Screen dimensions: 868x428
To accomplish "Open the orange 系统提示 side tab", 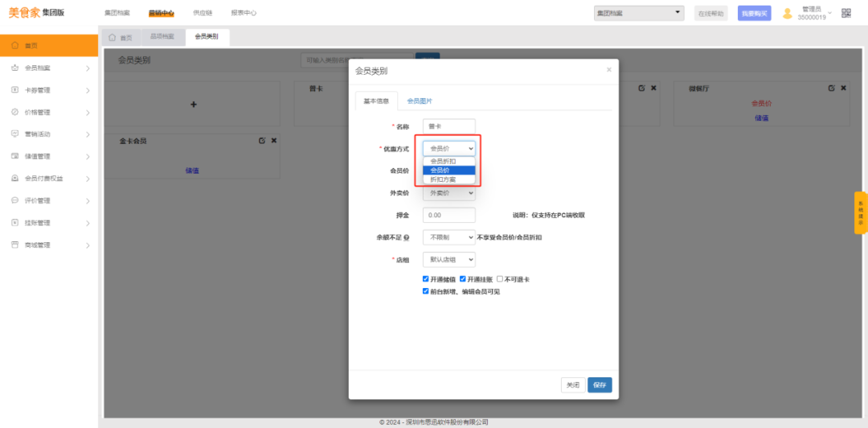I will (861, 213).
